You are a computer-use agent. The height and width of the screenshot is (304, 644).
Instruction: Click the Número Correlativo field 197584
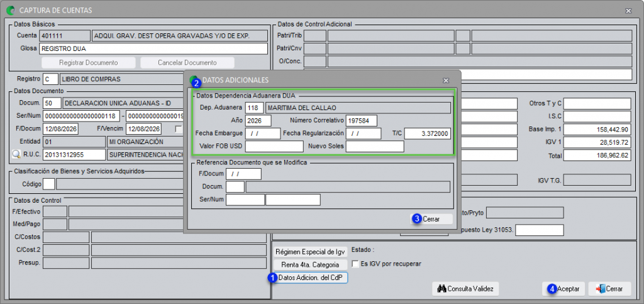[x=362, y=121]
